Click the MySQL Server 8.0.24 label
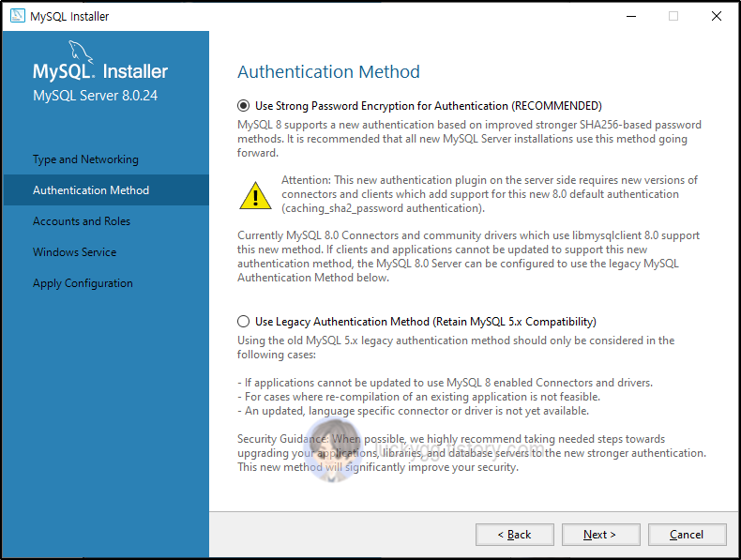Image resolution: width=741 pixels, height=560 pixels. click(x=95, y=96)
